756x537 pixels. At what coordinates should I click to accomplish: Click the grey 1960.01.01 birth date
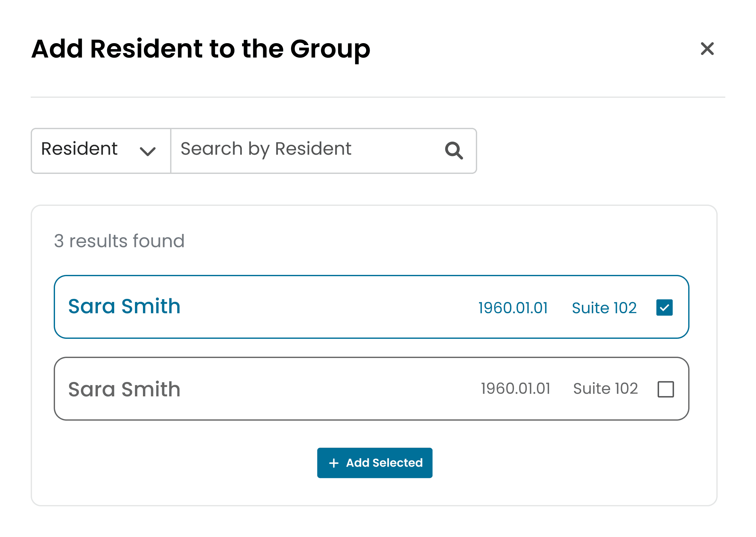pos(515,389)
